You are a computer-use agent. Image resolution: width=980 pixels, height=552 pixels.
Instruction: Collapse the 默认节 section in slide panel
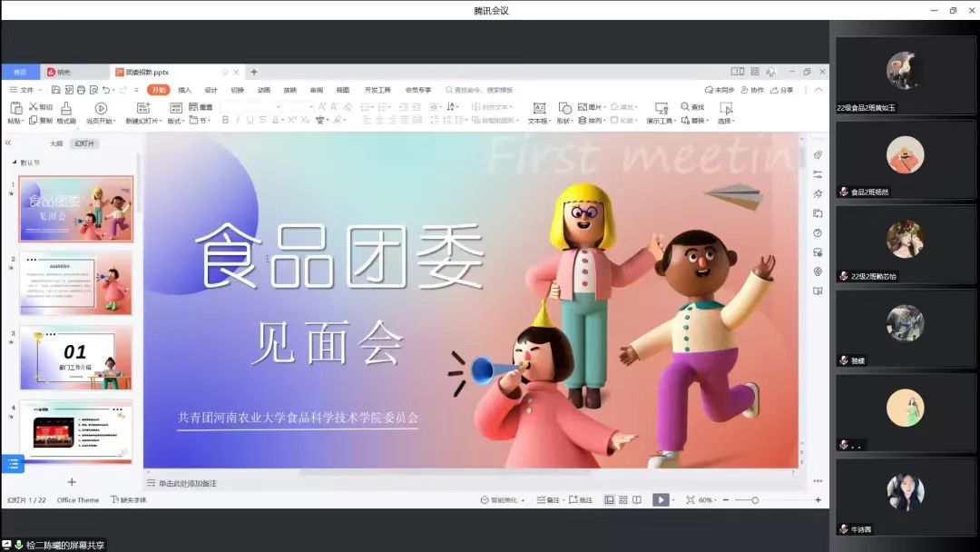(14, 163)
